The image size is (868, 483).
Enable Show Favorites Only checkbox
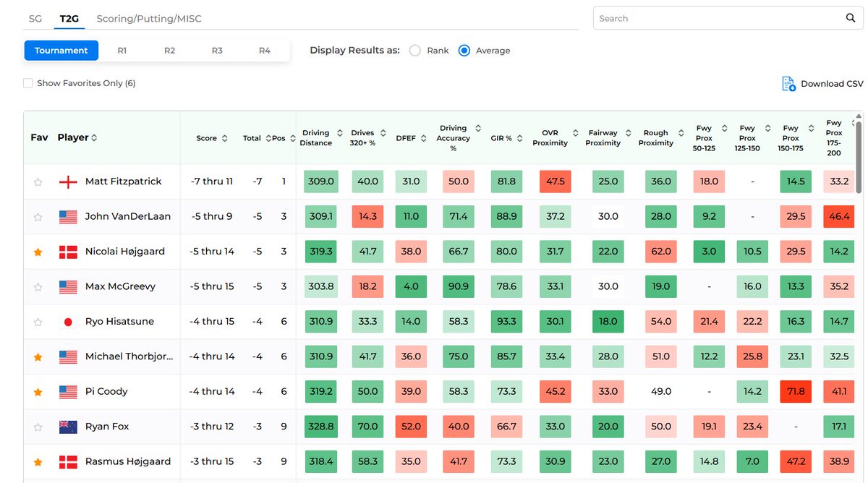[x=27, y=83]
